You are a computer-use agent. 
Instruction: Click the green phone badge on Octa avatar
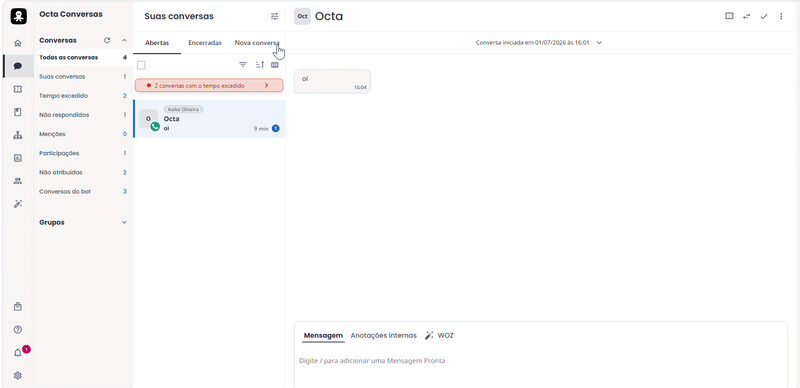[155, 127]
